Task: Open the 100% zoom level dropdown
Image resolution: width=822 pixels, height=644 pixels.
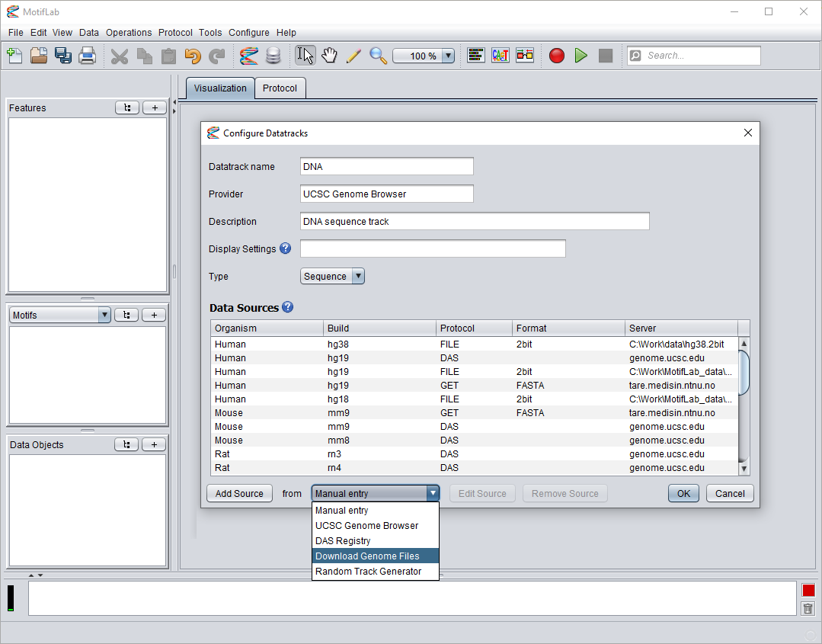Action: pyautogui.click(x=448, y=56)
